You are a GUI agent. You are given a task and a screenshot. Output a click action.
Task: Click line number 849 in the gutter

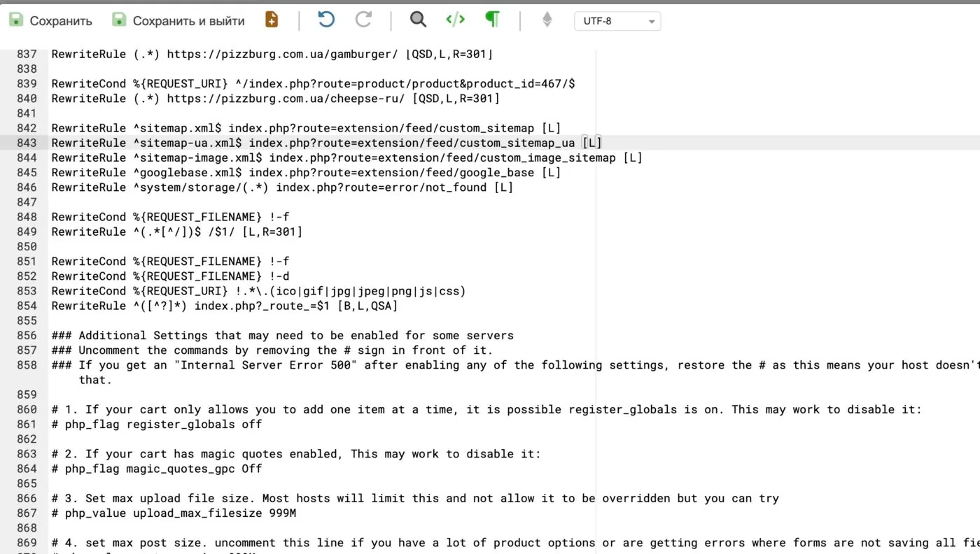click(27, 232)
